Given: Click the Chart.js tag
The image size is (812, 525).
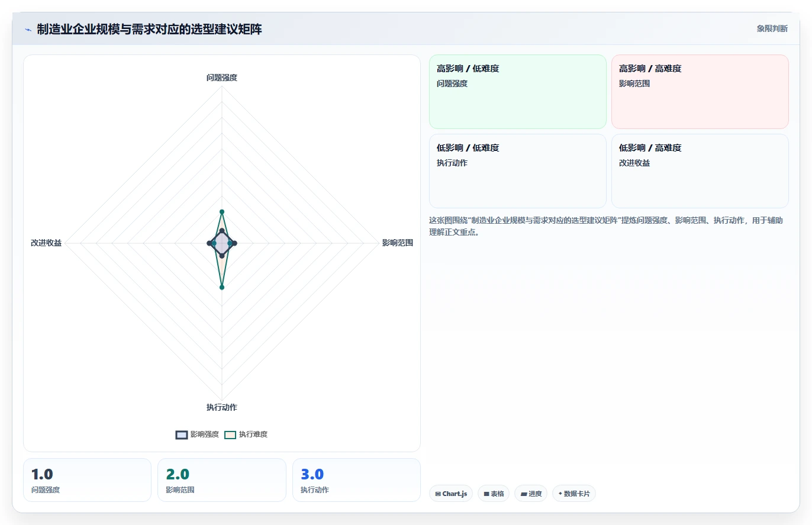Looking at the screenshot, I should [451, 494].
